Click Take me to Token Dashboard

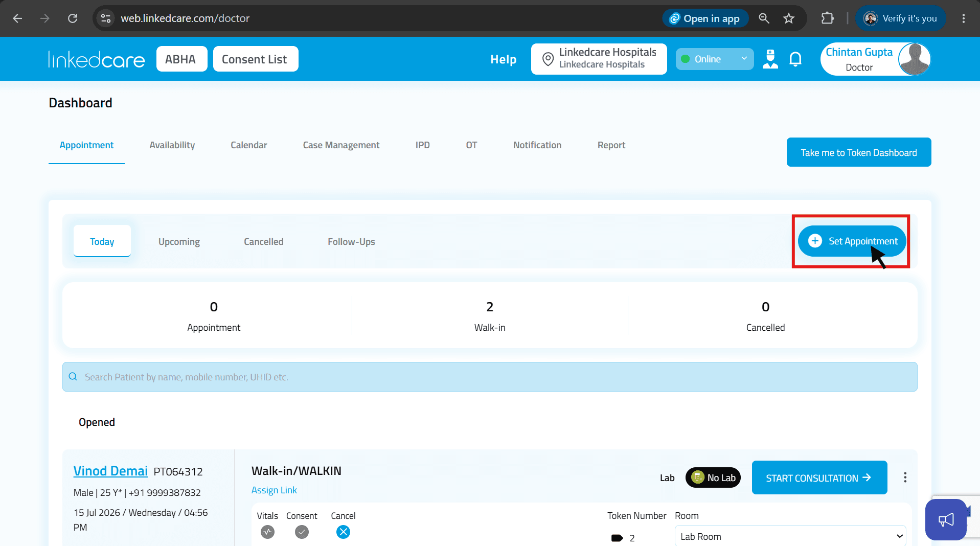pos(859,152)
